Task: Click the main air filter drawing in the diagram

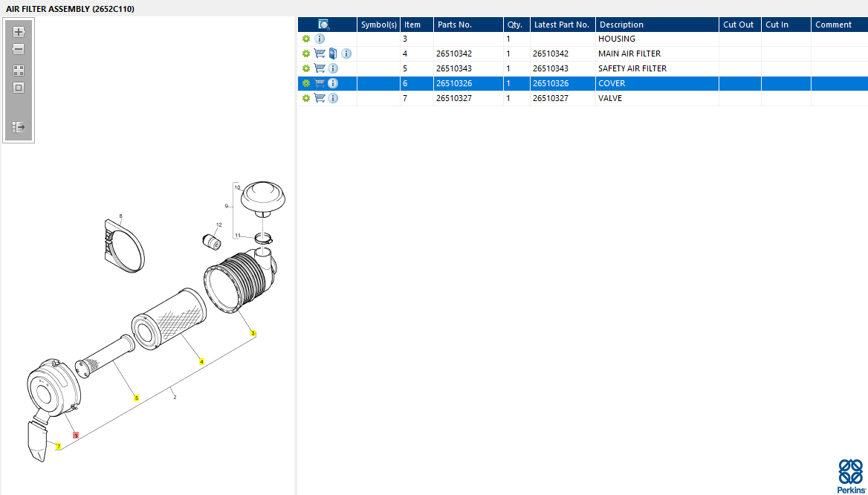Action: [169, 320]
